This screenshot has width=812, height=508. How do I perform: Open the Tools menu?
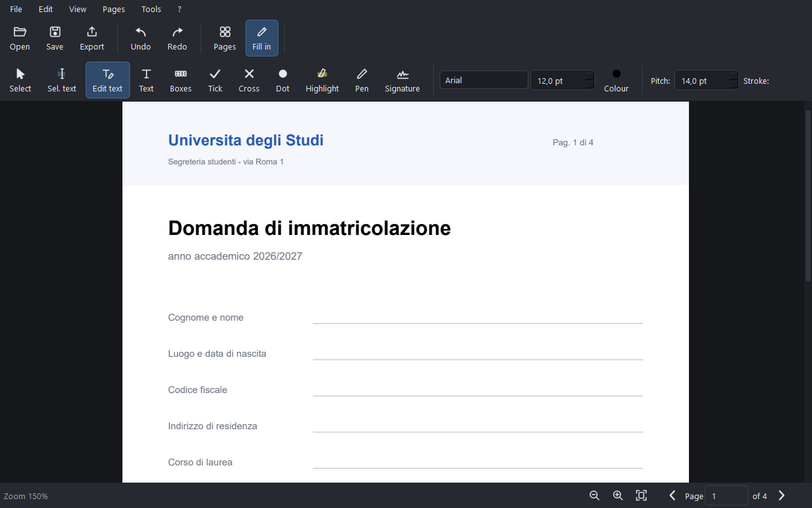coord(151,9)
